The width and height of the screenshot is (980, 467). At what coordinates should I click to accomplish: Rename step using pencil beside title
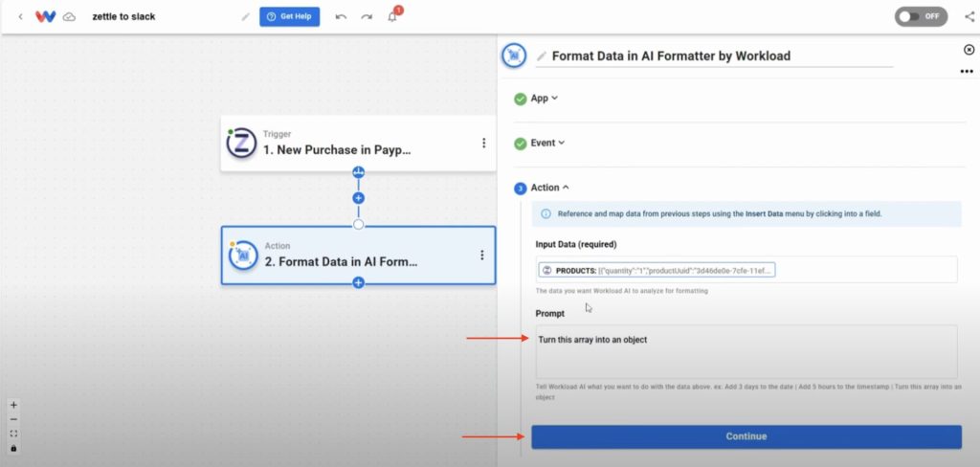point(542,56)
